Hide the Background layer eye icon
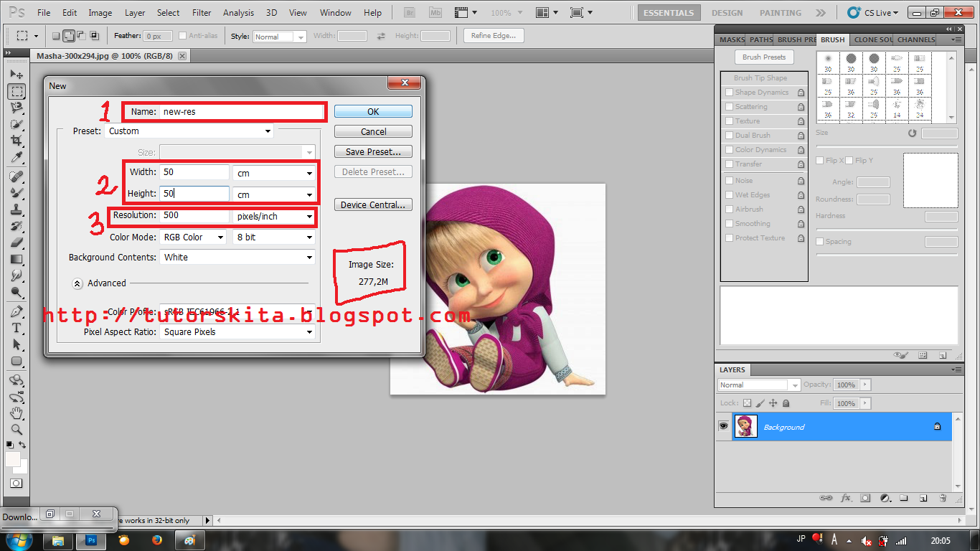The width and height of the screenshot is (980, 551). pos(723,426)
